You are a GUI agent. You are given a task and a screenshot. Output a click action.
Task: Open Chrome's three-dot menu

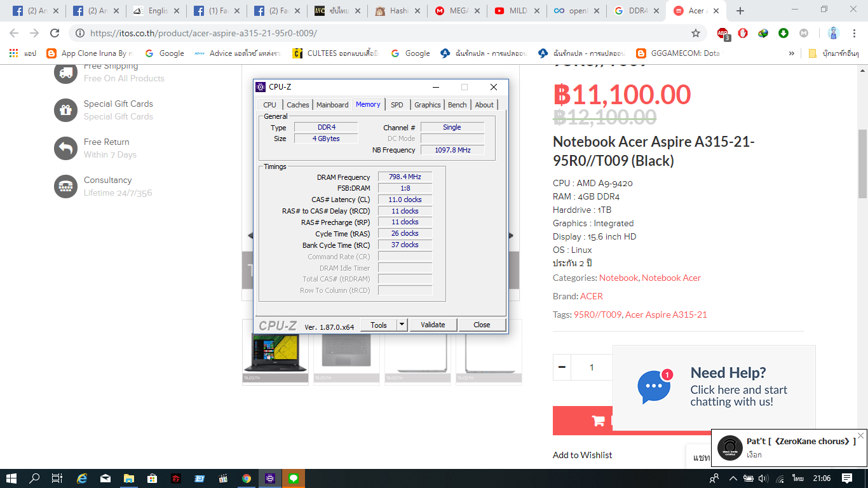853,33
